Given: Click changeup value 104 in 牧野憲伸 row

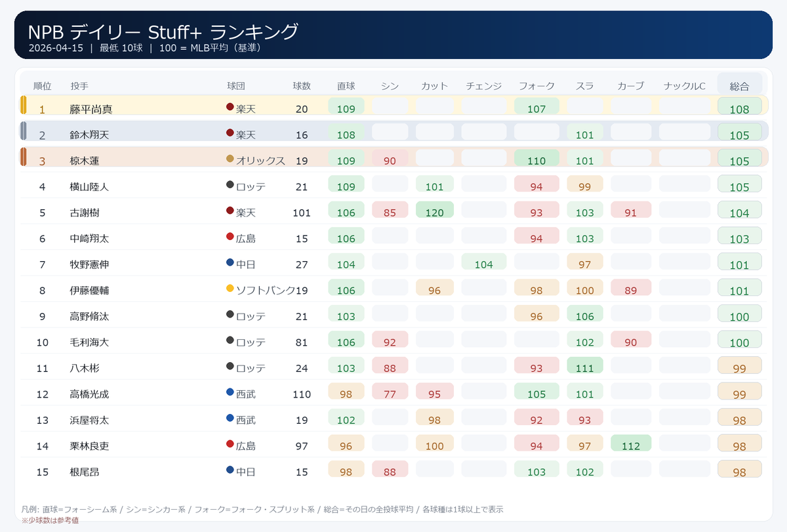Looking at the screenshot, I should [x=484, y=262].
